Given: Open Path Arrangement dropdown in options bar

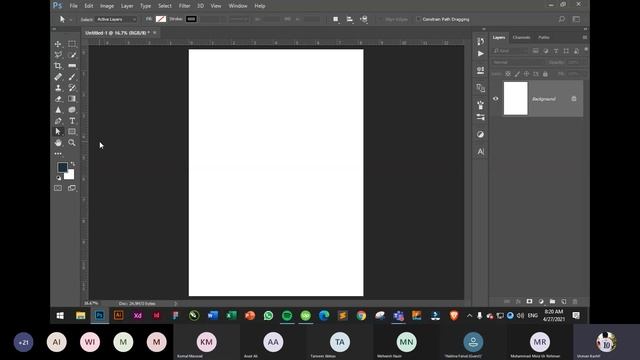Looking at the screenshot, I should click(x=364, y=19).
